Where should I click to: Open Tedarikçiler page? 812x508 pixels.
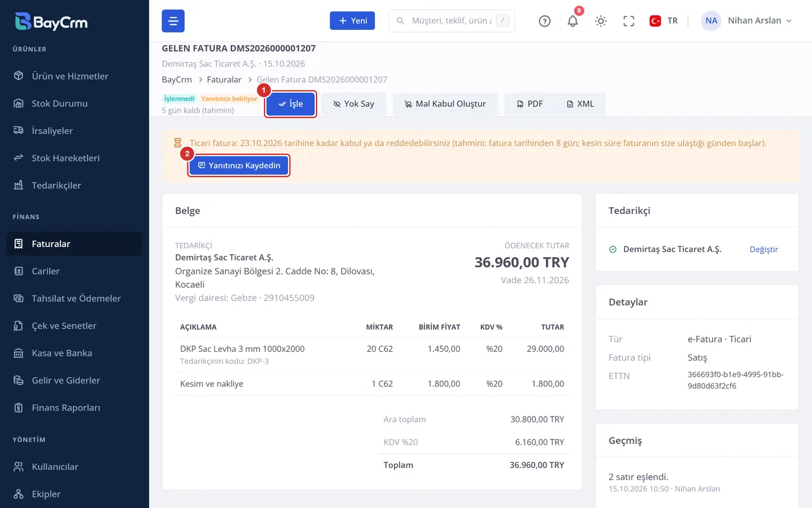74,185
